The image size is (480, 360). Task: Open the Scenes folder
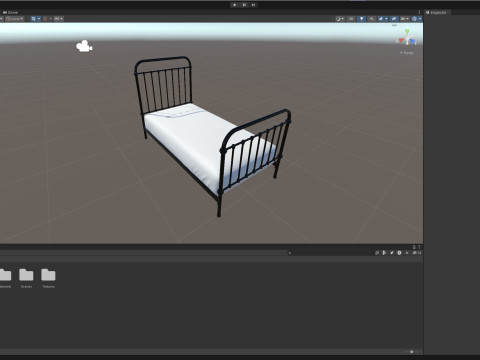(x=26, y=278)
